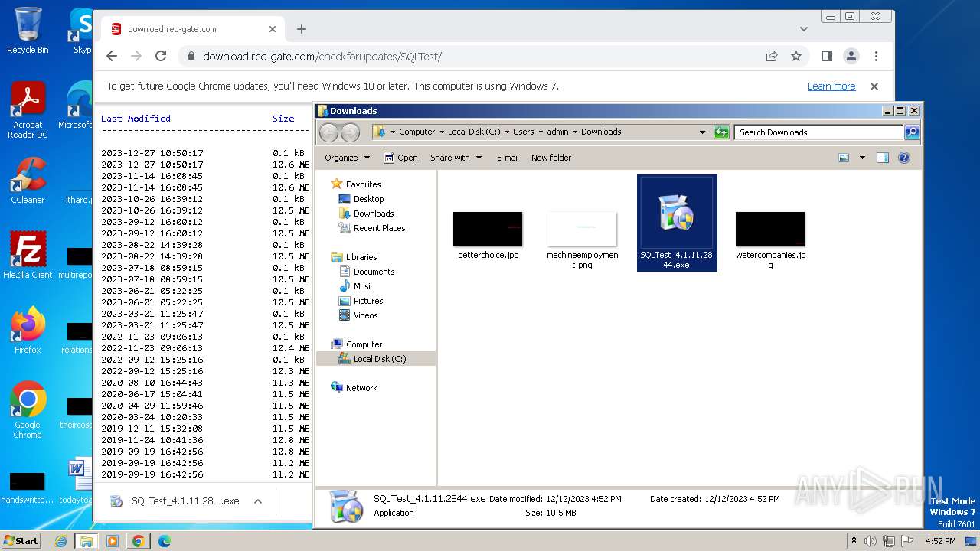This screenshot has width=980, height=551.
Task: Create a New folder
Action: pyautogui.click(x=551, y=158)
